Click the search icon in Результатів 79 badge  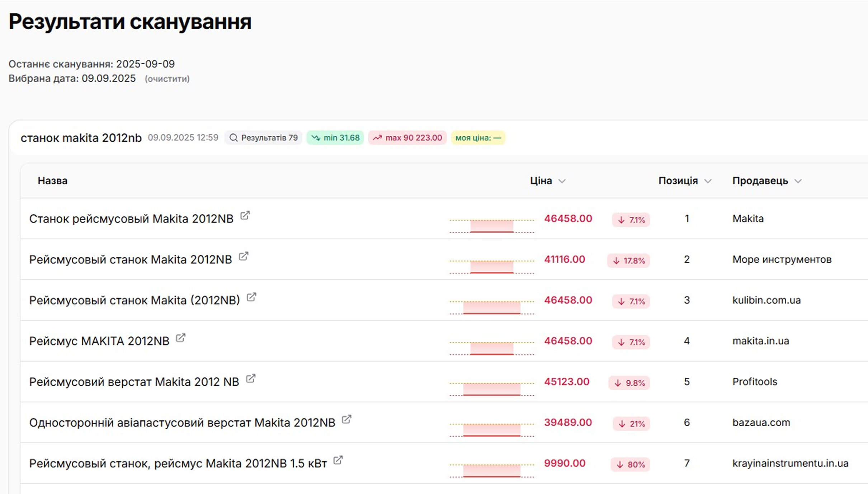click(x=233, y=138)
